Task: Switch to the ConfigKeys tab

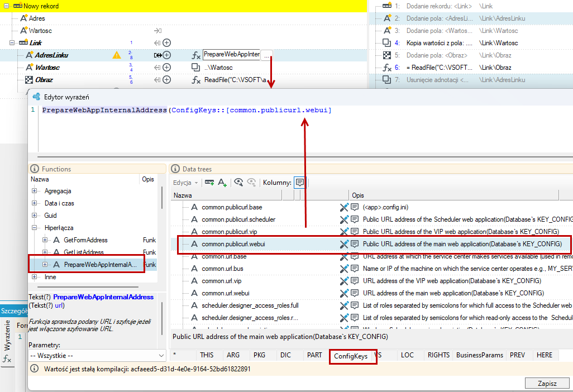Action: pos(351,356)
